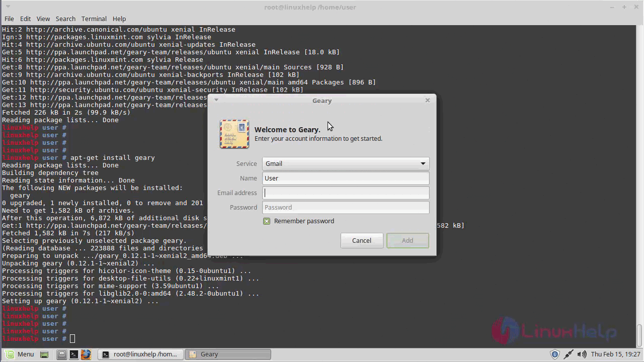Click the Geary envelope logo in dialog

click(234, 134)
